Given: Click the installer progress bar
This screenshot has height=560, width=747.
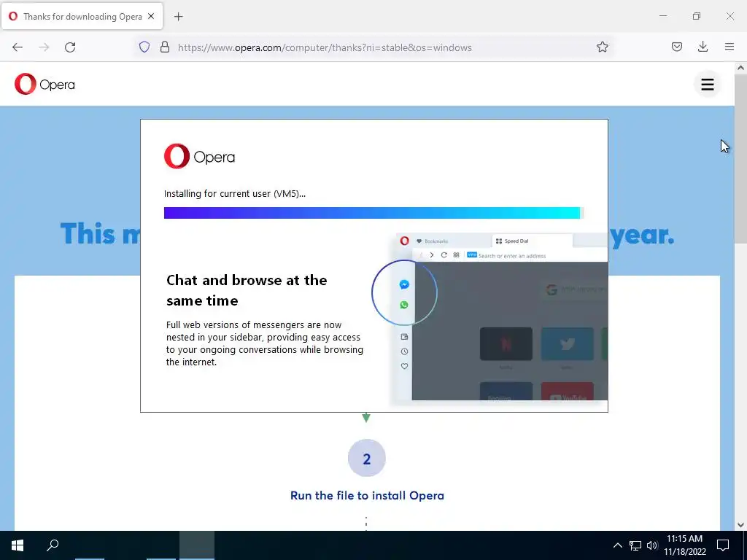Looking at the screenshot, I should 373,213.
